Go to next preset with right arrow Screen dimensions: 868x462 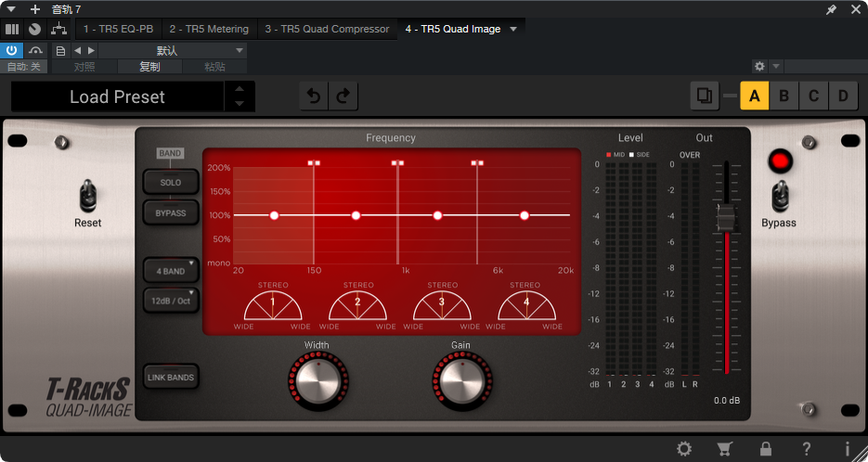[x=91, y=51]
